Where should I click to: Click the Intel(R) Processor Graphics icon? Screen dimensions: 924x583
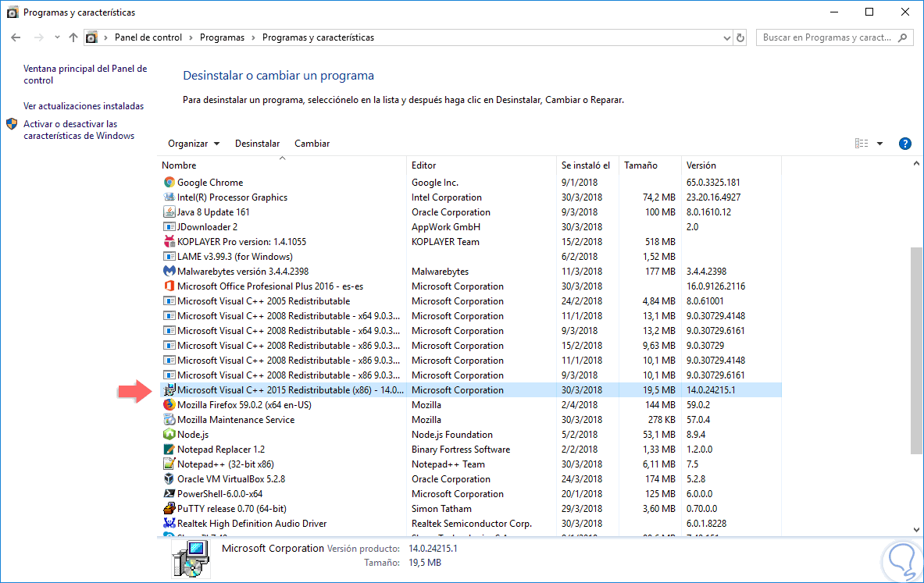(x=169, y=197)
